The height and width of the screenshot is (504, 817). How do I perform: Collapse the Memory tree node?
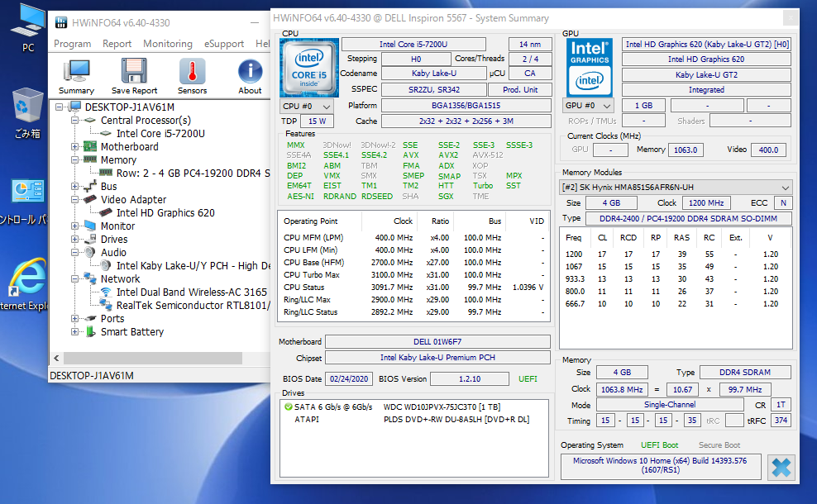pyautogui.click(x=74, y=159)
